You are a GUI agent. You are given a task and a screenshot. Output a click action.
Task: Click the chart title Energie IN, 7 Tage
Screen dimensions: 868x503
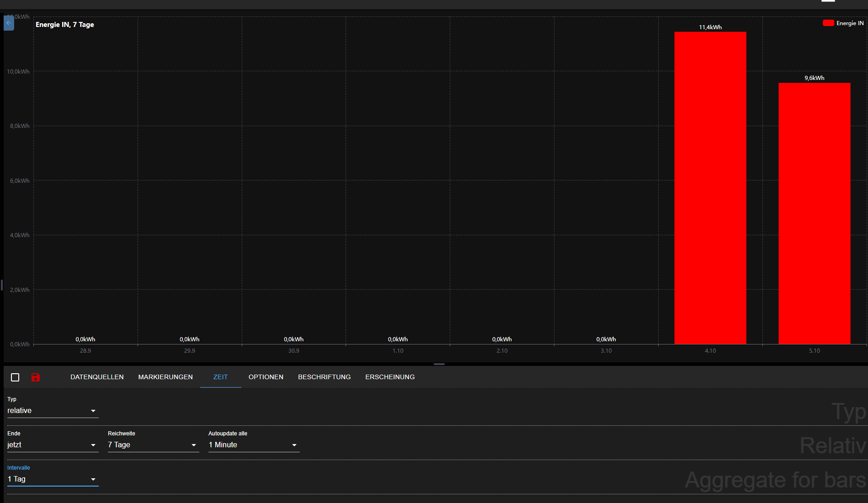click(65, 25)
